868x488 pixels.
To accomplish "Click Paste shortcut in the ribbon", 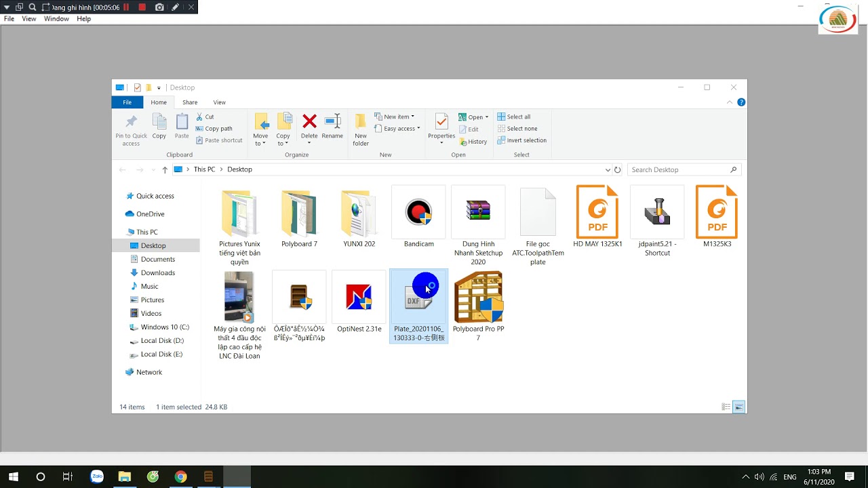I will pos(219,140).
